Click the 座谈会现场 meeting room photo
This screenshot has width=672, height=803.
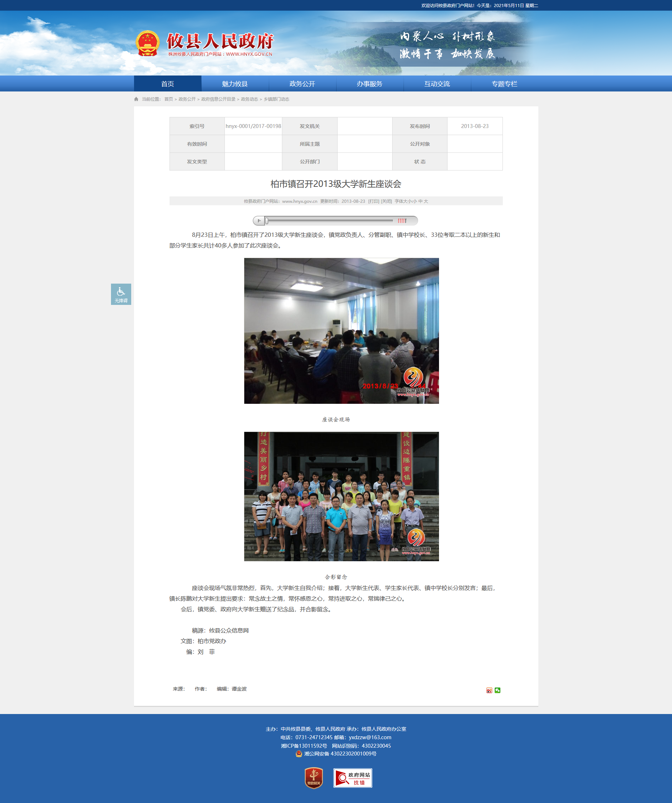341,331
